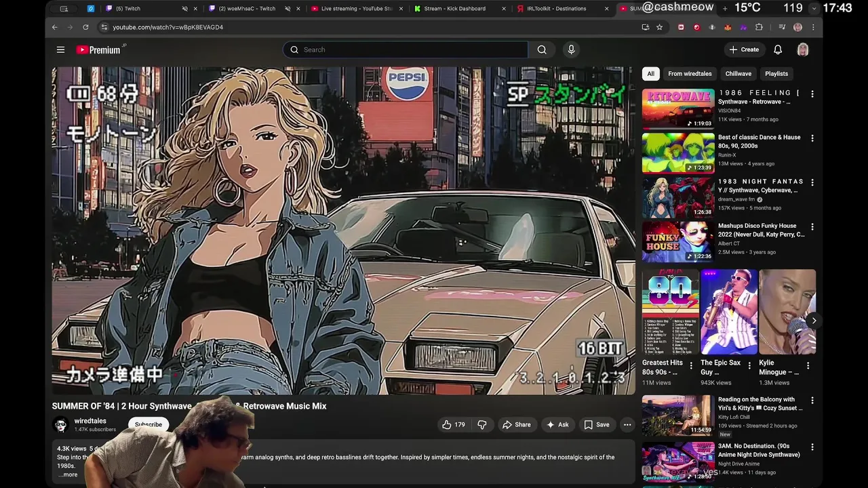This screenshot has width=868, height=488.
Task: Expand description with ...more
Action: coord(67,474)
